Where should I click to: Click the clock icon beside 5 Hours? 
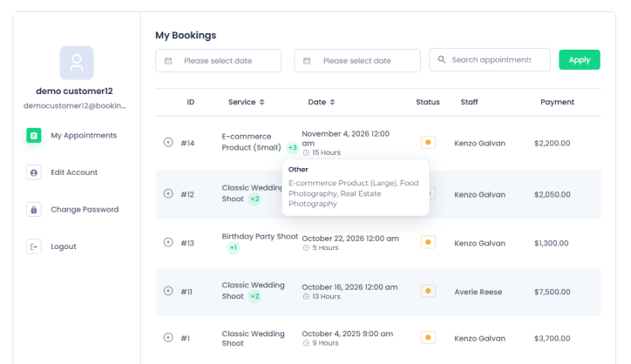click(x=306, y=248)
